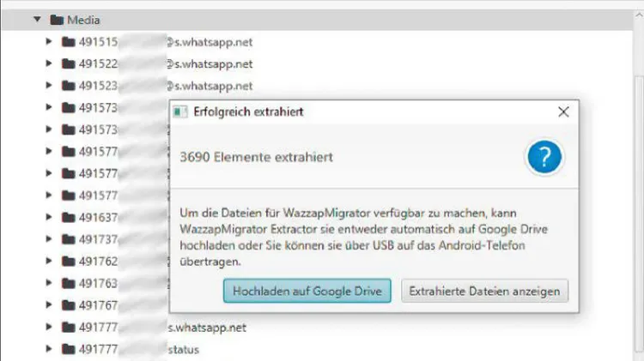The height and width of the screenshot is (361, 644).
Task: Select the 491763 folder name text
Action: 98,284
